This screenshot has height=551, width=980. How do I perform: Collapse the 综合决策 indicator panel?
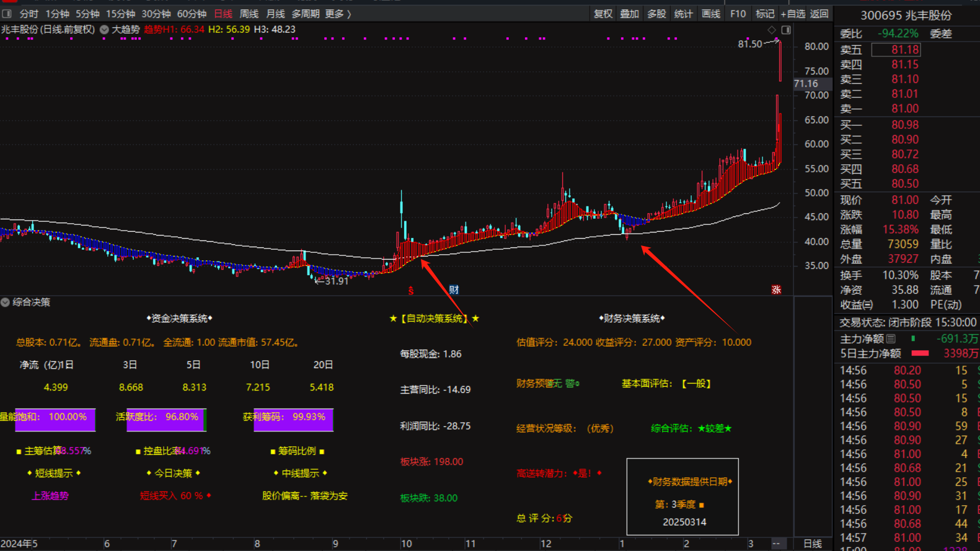pyautogui.click(x=5, y=302)
